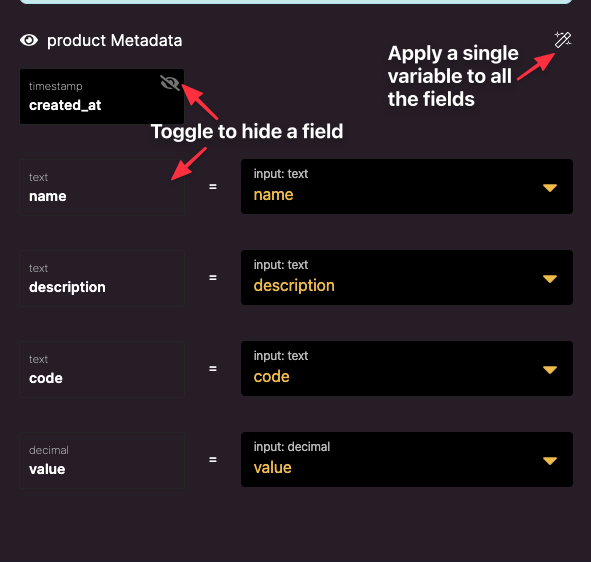Image resolution: width=591 pixels, height=562 pixels.
Task: Click the yellow value variable text
Action: (x=273, y=468)
